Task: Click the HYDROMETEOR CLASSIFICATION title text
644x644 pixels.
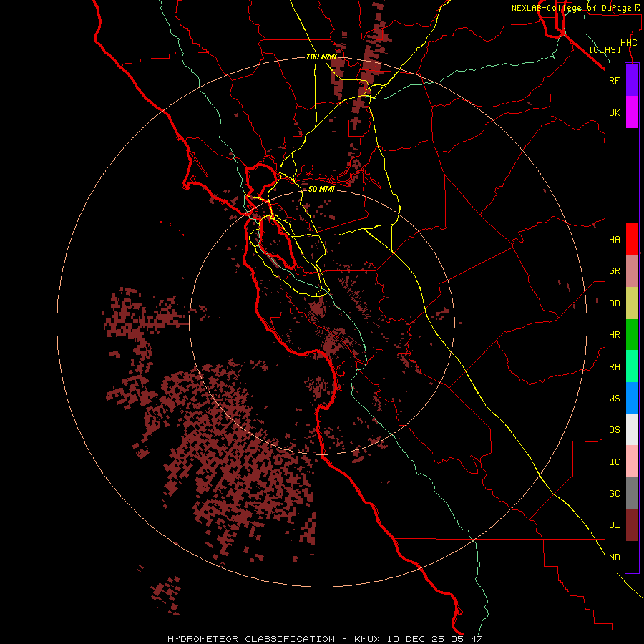Action: click(x=251, y=639)
